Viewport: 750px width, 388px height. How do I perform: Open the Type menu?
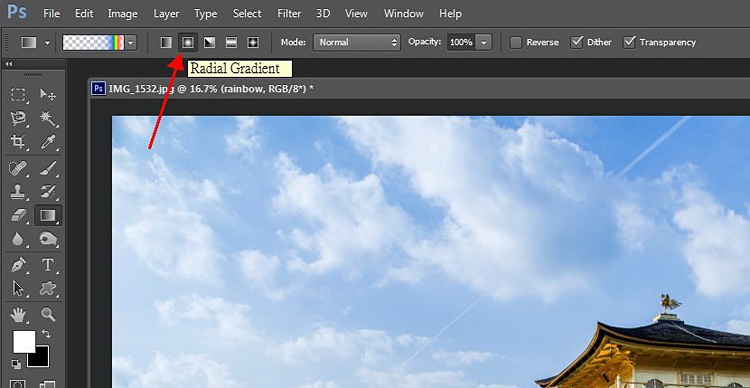206,14
